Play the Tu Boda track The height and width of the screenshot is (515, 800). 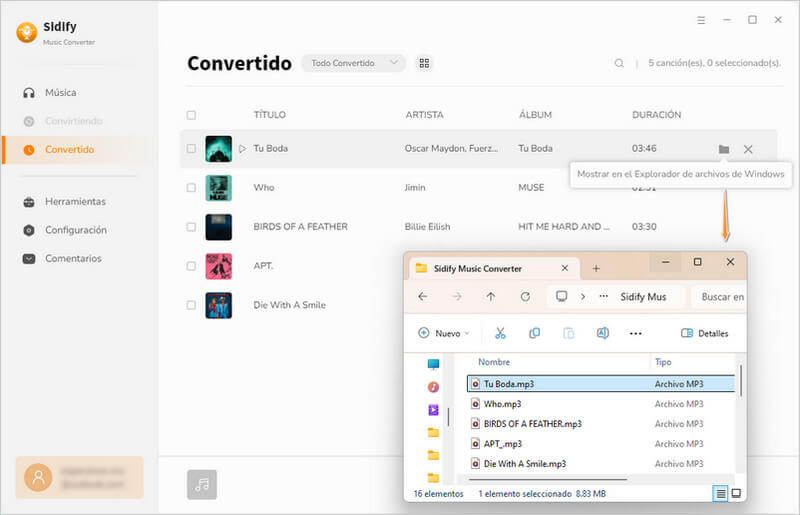pyautogui.click(x=242, y=149)
